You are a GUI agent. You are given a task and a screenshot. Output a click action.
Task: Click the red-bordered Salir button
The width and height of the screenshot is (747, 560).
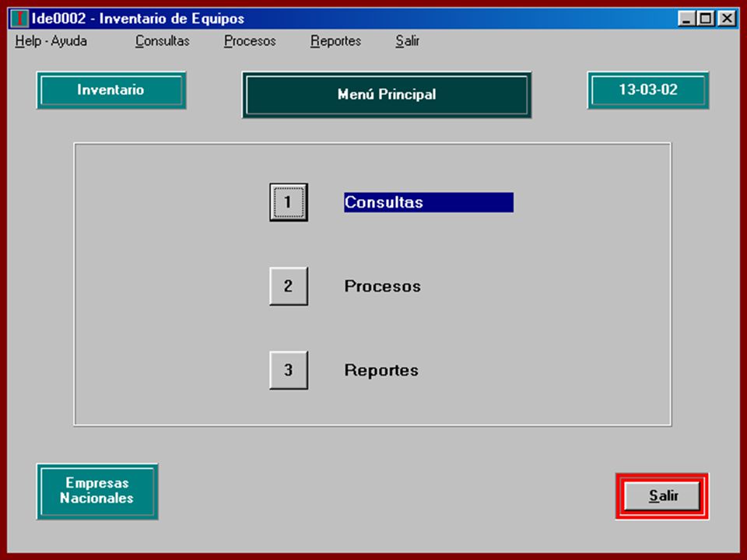[x=662, y=495]
